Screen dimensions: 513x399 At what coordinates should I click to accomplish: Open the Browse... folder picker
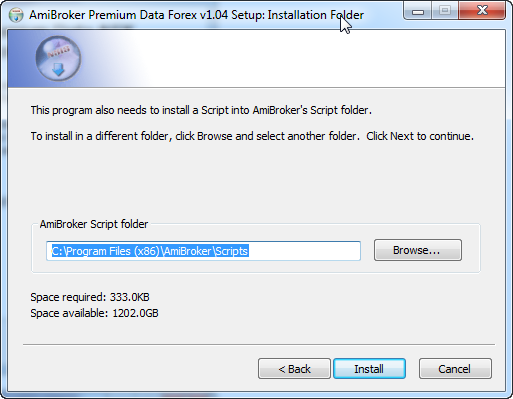point(418,250)
